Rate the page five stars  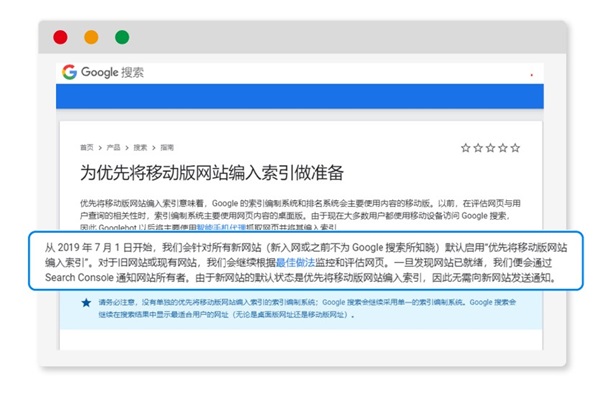coord(515,148)
